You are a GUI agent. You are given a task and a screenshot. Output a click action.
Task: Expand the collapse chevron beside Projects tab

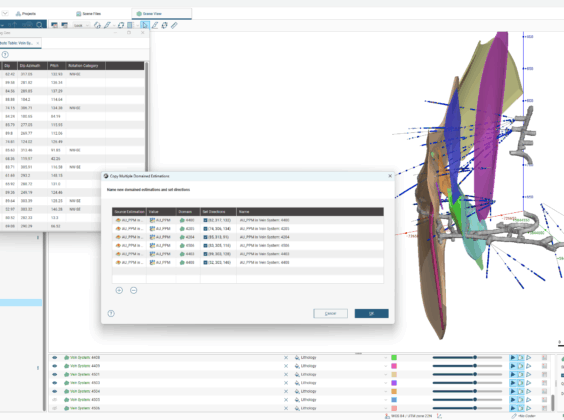[x=5, y=13]
